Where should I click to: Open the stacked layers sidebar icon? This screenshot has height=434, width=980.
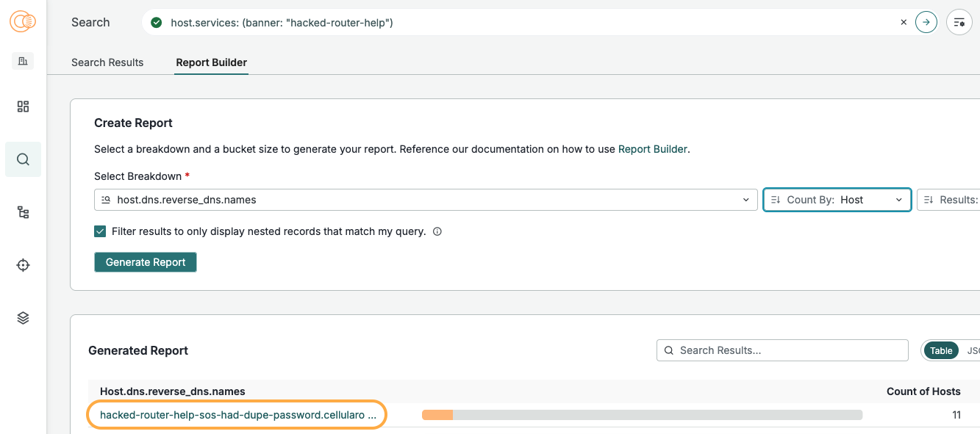(23, 318)
